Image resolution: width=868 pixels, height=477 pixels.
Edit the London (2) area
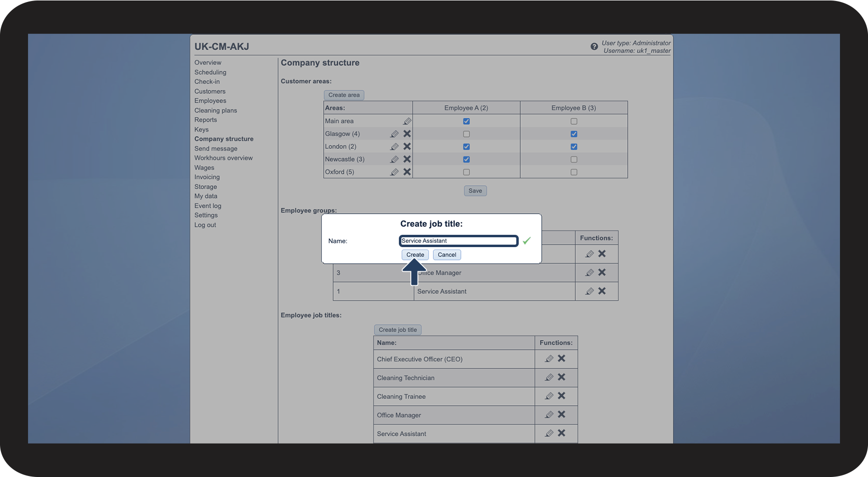(394, 146)
